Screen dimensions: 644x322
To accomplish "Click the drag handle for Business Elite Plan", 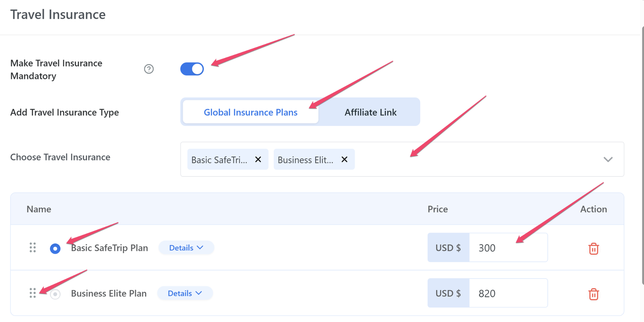I will pos(33,293).
